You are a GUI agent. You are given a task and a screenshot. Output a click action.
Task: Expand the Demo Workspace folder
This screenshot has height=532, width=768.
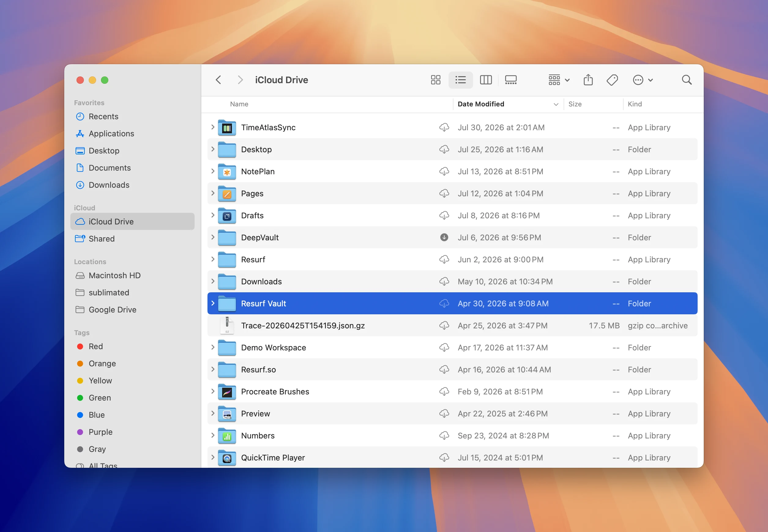(213, 347)
